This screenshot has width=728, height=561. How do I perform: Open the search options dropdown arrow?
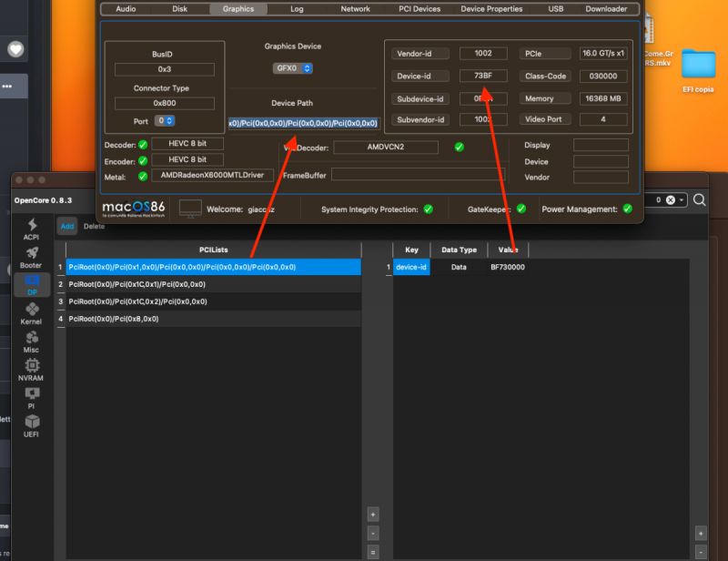point(681,199)
